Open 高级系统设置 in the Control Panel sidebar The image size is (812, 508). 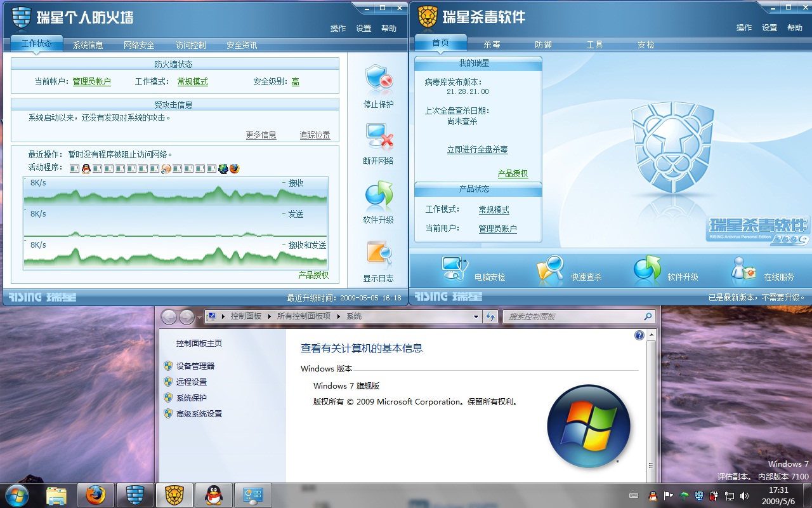tap(199, 413)
